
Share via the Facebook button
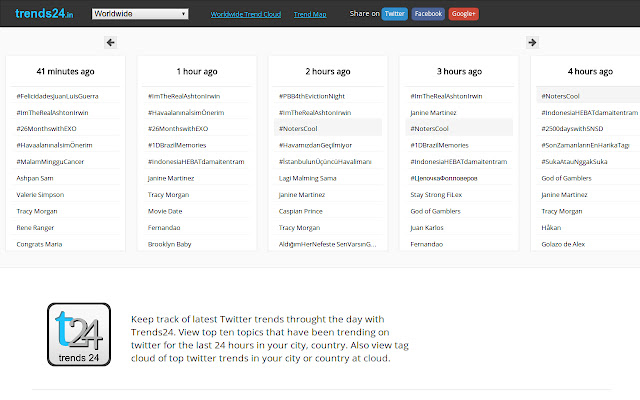pos(428,15)
